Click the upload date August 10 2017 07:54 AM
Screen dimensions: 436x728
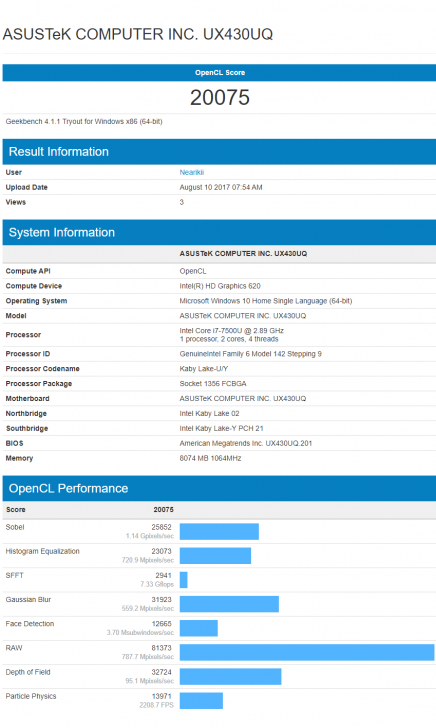[221, 187]
